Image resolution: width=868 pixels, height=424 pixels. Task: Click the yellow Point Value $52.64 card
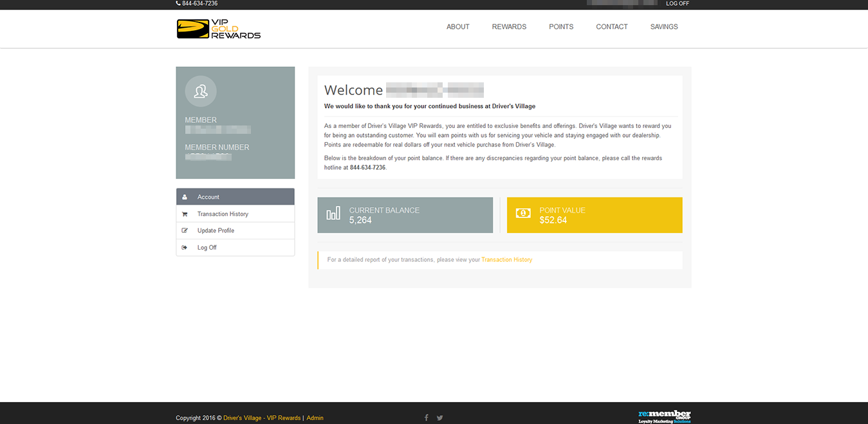click(x=595, y=215)
